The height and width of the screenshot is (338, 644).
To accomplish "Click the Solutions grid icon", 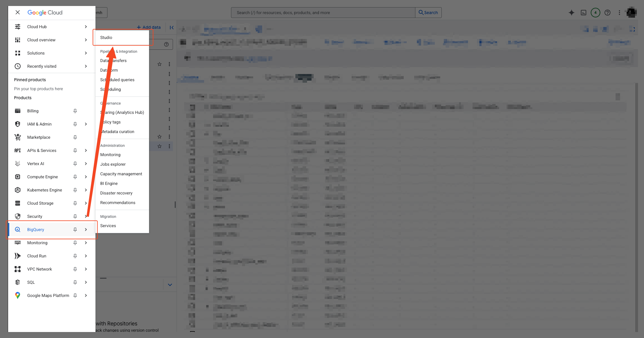I will (x=18, y=53).
